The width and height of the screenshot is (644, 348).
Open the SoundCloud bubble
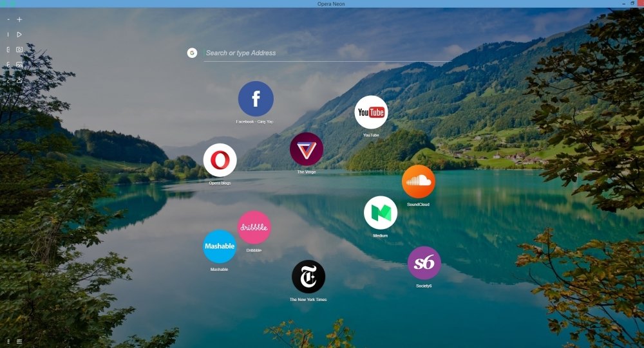tap(418, 181)
